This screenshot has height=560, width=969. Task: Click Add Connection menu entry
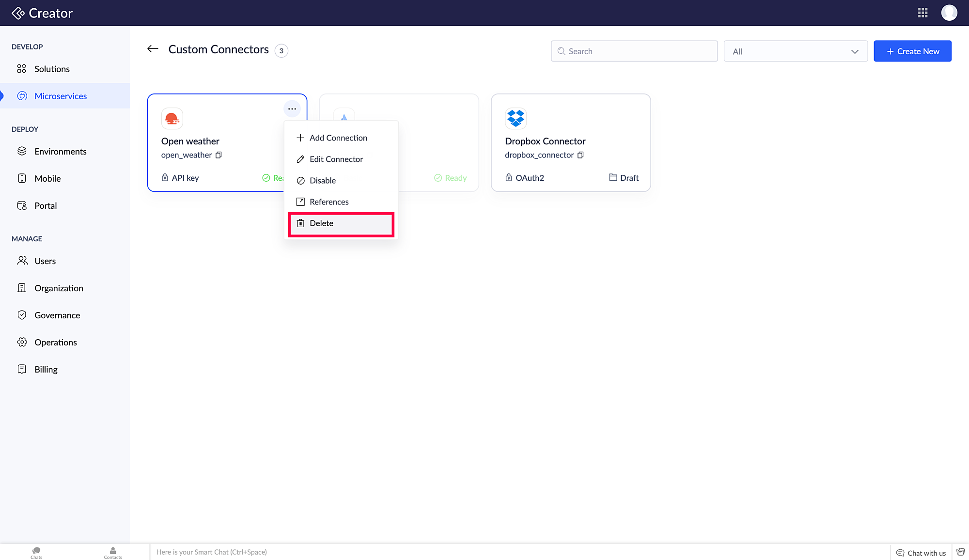[338, 138]
